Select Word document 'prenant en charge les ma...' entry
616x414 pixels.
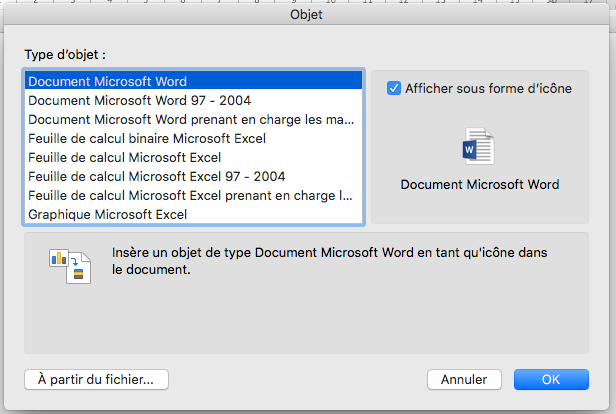pos(193,119)
